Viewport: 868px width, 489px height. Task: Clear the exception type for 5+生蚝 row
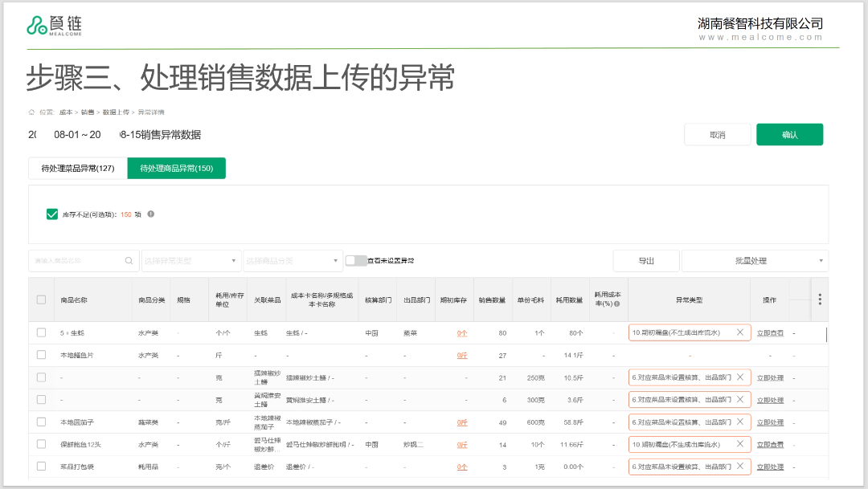(740, 332)
